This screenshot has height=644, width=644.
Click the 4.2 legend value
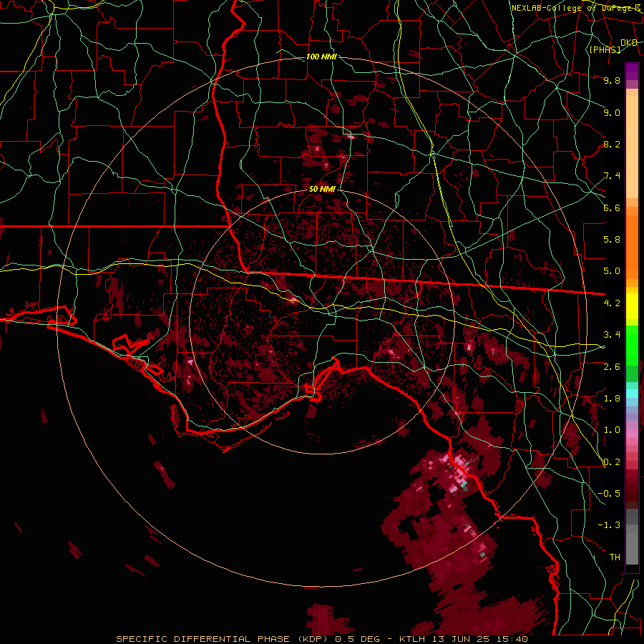point(612,303)
